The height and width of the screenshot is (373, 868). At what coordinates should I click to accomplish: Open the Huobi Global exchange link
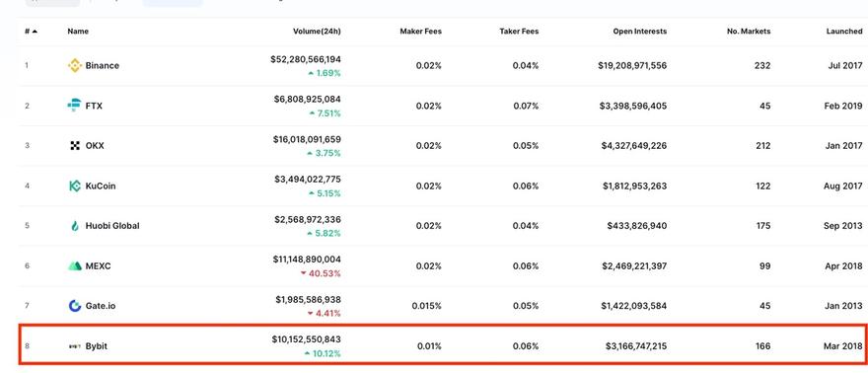112,226
